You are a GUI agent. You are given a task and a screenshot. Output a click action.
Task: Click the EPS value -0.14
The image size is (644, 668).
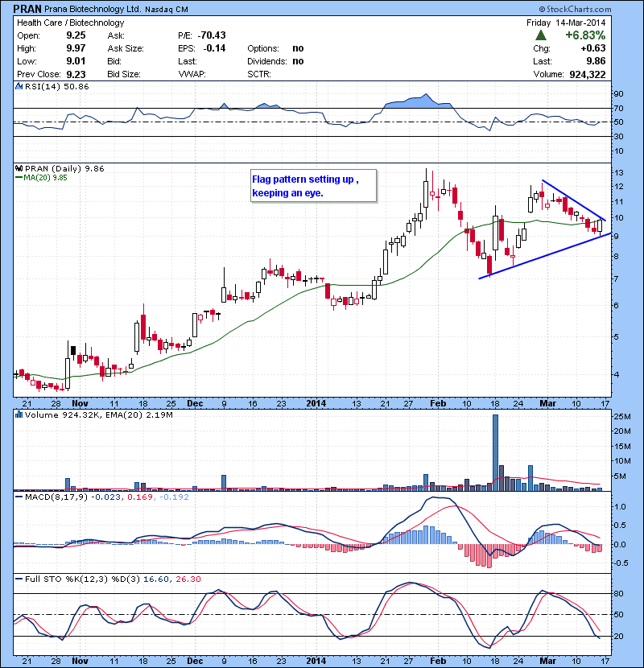214,48
